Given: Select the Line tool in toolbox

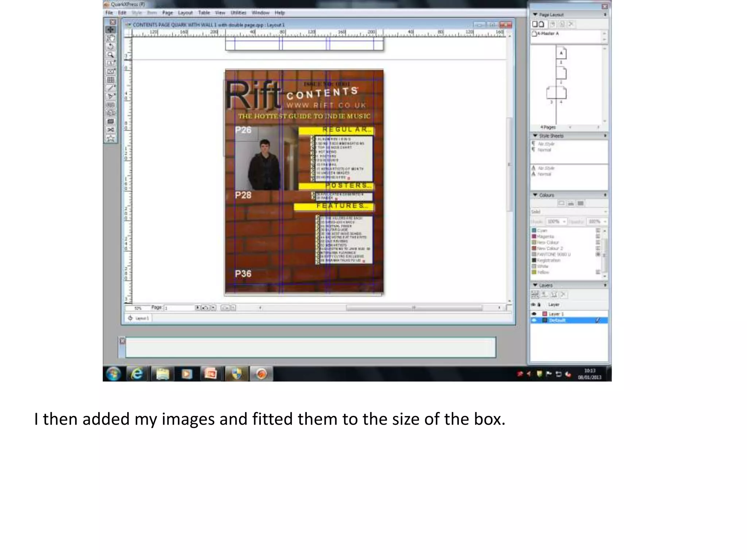Looking at the screenshot, I should point(111,88).
